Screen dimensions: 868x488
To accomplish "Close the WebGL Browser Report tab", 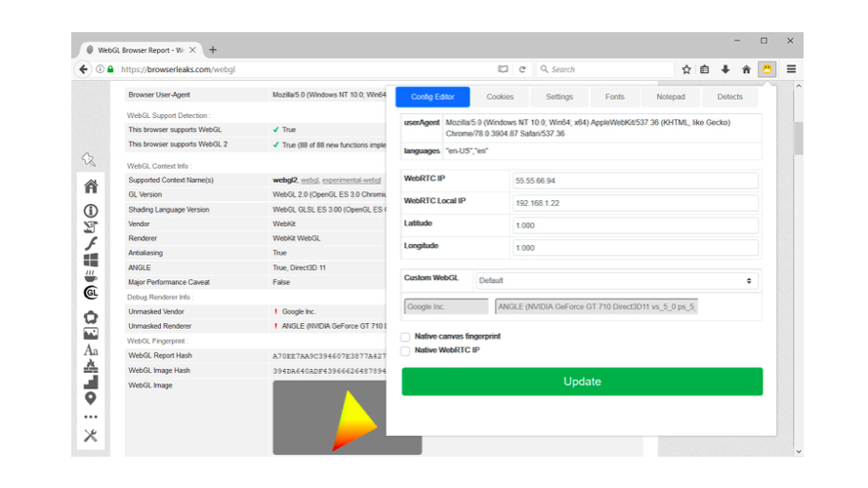I will point(192,50).
